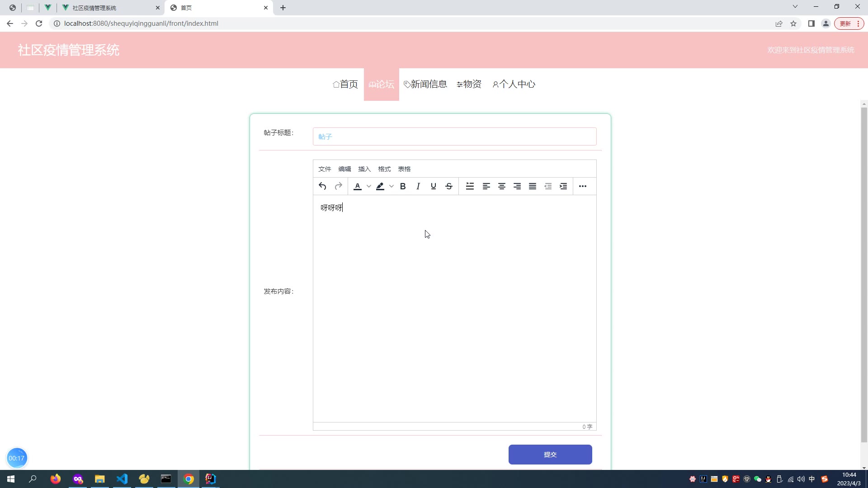Open taskbar search magnifier

pyautogui.click(x=33, y=479)
